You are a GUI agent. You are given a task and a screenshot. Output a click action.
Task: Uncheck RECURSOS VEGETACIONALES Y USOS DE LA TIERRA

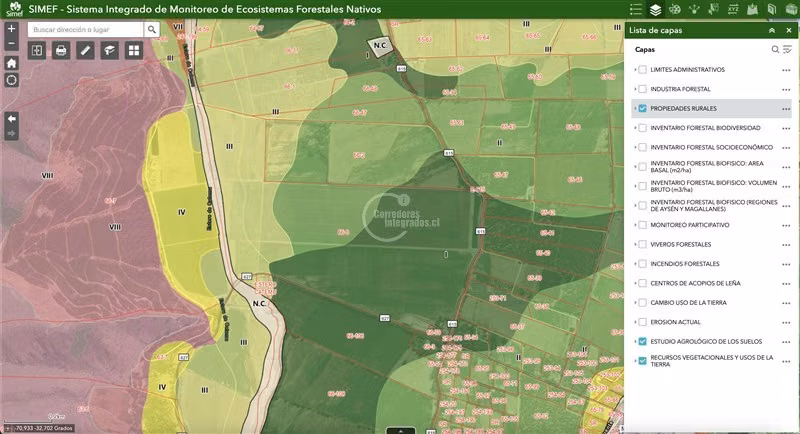(642, 361)
